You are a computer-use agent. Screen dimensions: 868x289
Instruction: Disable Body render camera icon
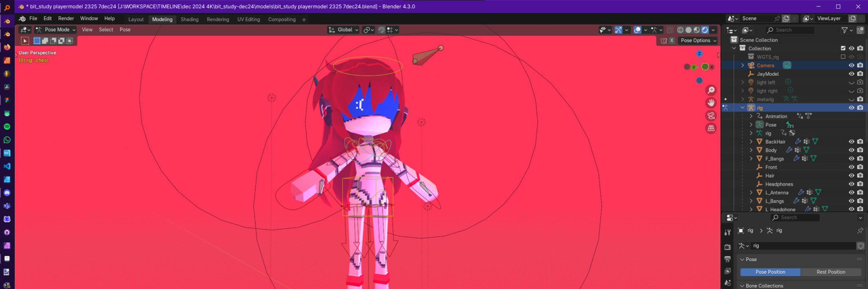click(860, 150)
